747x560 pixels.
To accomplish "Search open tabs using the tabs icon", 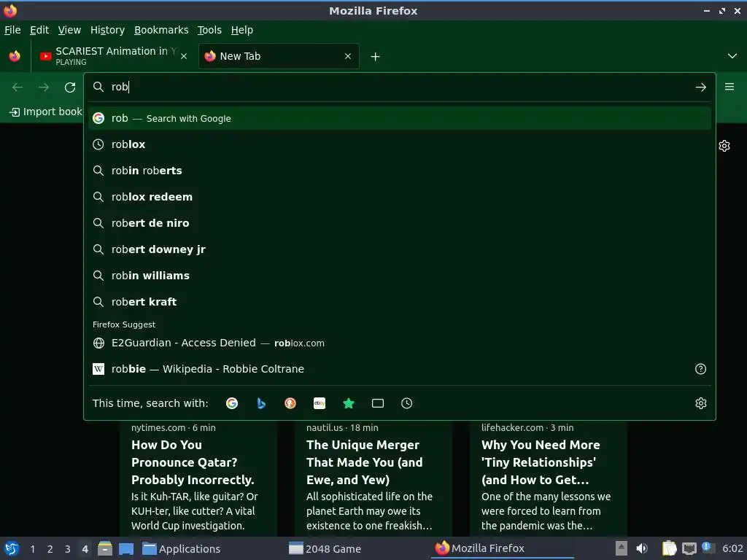I will click(378, 403).
